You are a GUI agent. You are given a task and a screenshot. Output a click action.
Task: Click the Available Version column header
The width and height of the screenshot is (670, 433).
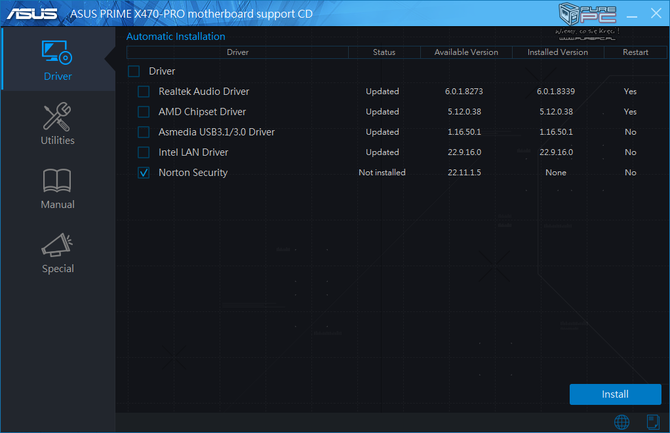point(466,52)
